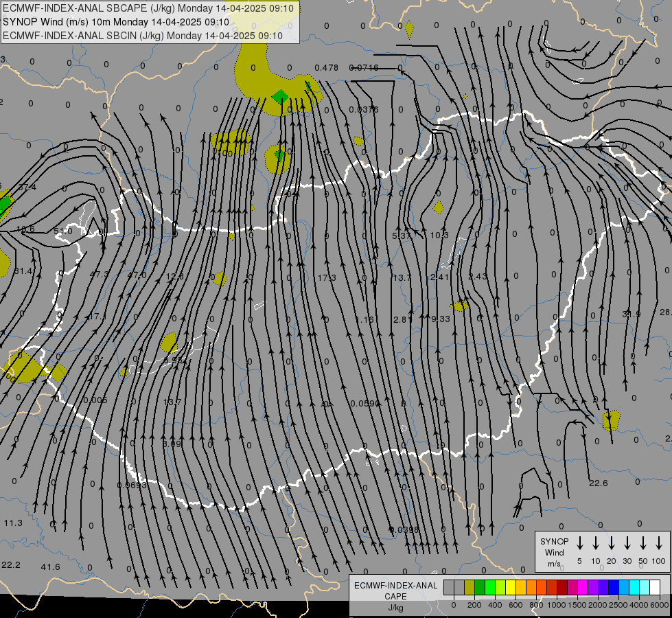This screenshot has width=672, height=618.
Task: Click olive CAPE patch beside the 22.6 value
Action: (611, 420)
